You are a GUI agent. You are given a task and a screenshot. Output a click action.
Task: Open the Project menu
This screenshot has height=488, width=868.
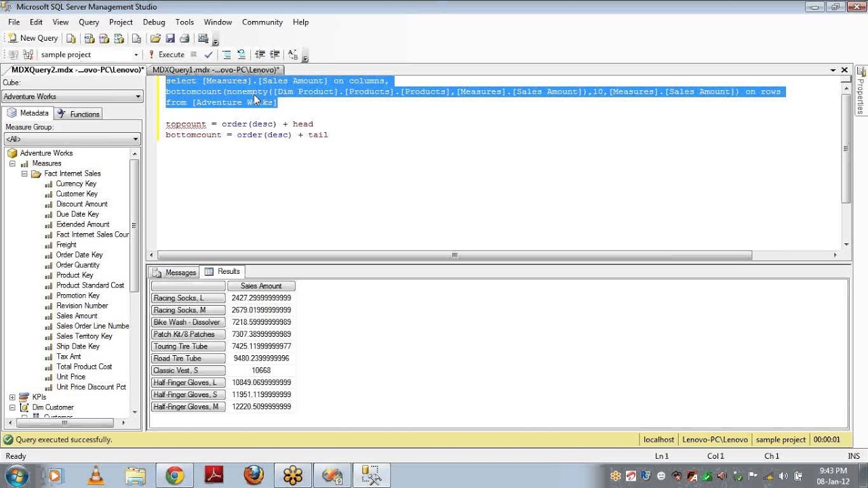point(121,22)
